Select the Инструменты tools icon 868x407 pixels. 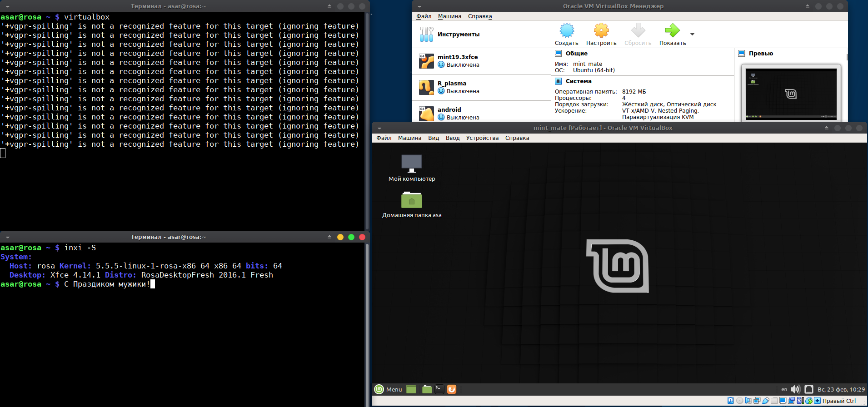(x=426, y=35)
